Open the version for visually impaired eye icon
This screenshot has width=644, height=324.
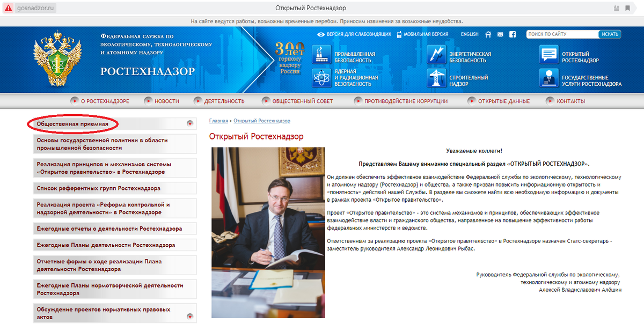tap(321, 34)
